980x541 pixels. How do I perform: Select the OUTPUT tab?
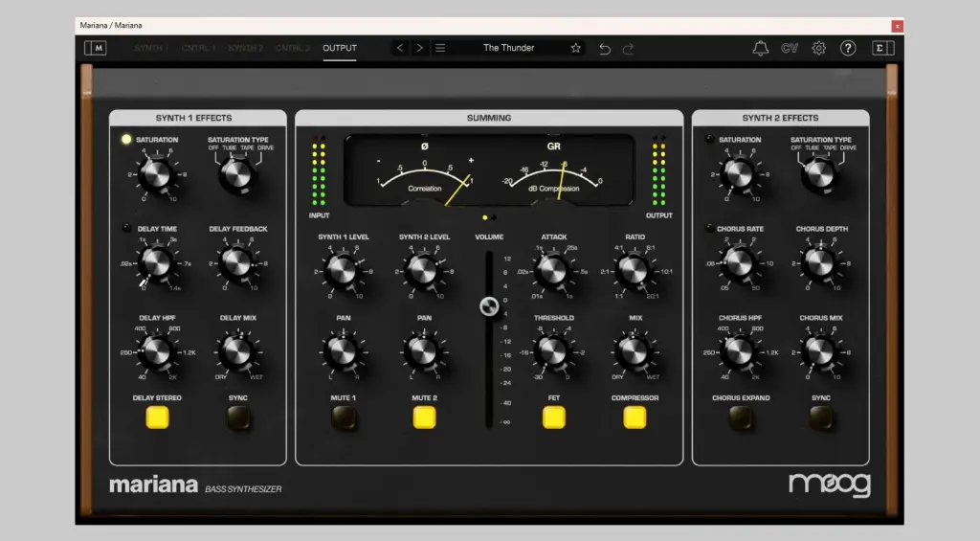[340, 48]
